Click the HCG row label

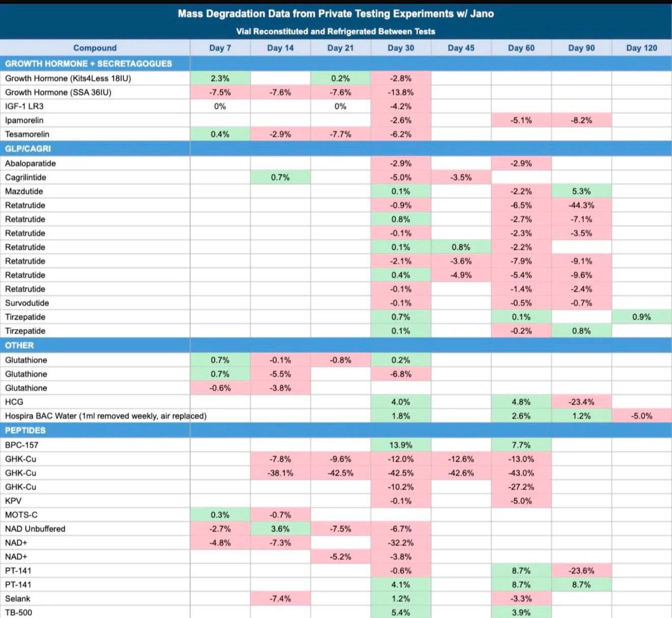point(14,402)
